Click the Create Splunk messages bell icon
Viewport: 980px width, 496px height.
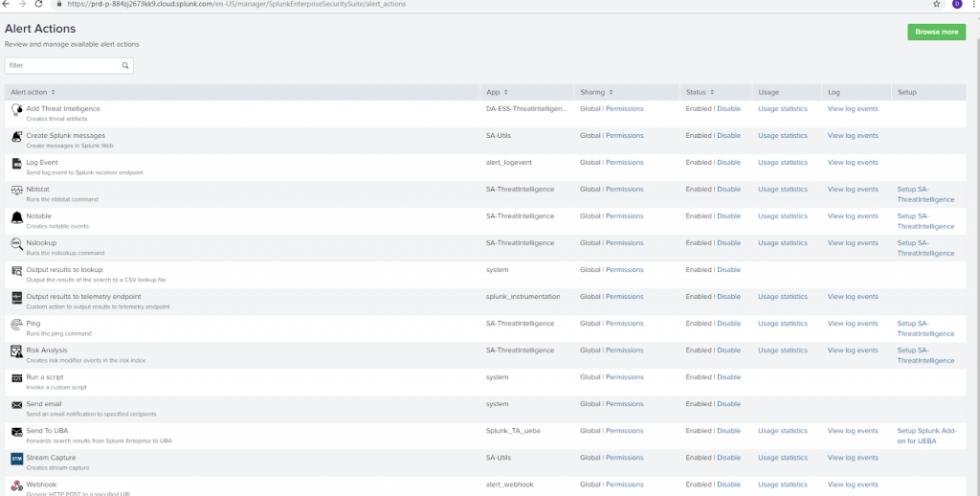point(17,136)
